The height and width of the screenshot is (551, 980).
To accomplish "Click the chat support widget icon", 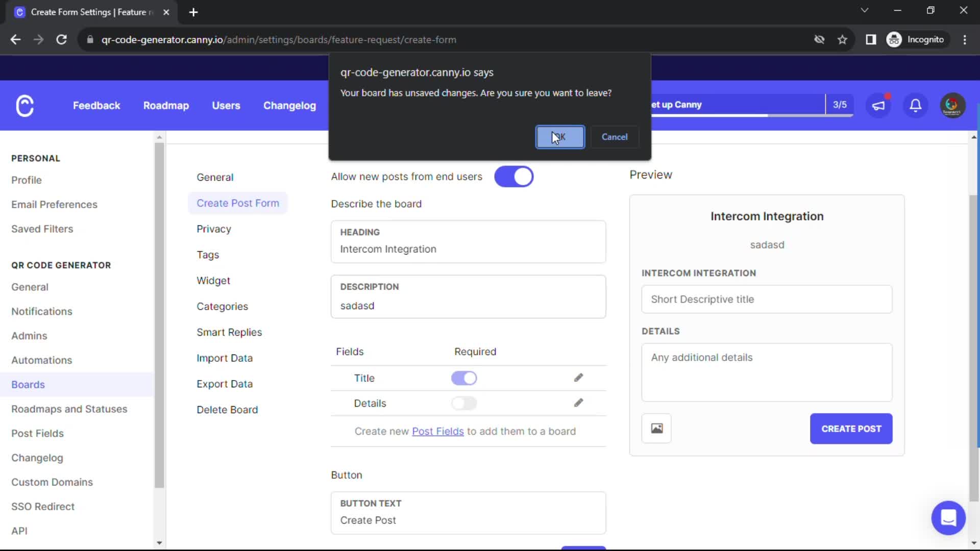I will (949, 517).
